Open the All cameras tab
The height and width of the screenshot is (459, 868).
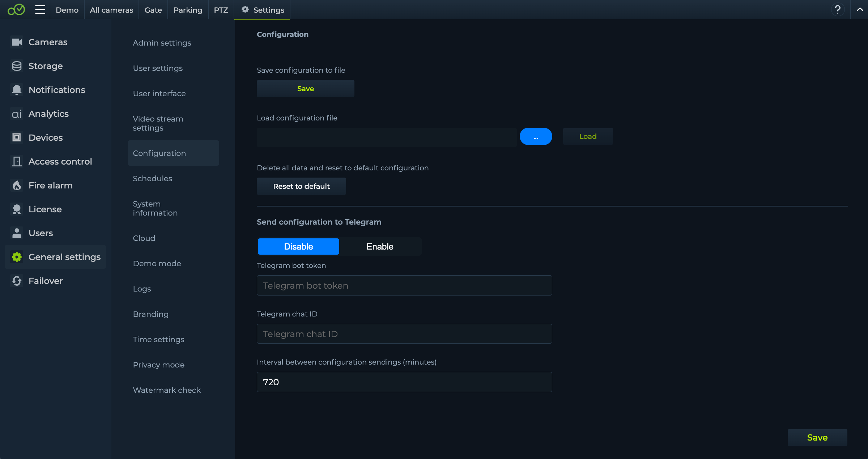(111, 10)
